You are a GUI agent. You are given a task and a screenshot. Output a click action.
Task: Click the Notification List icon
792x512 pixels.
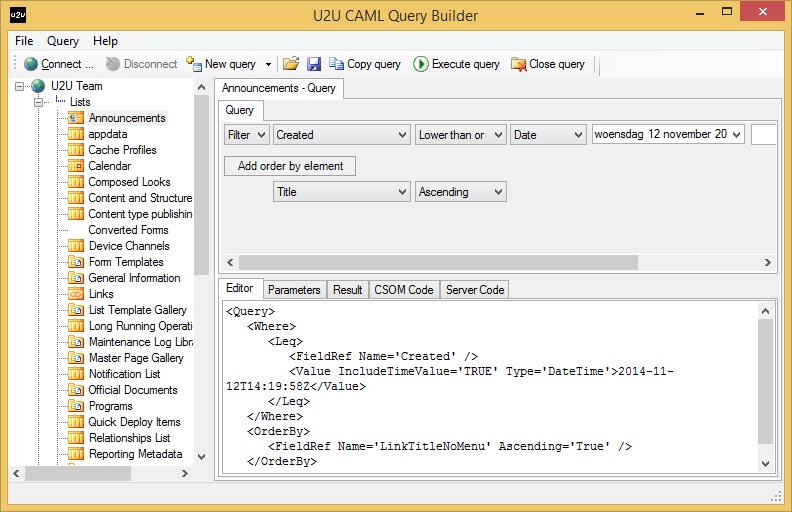click(x=76, y=374)
